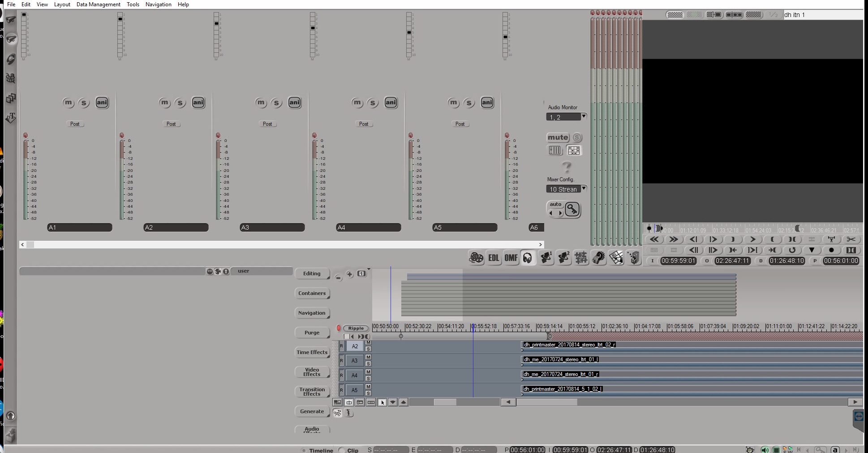The image size is (868, 453).
Task: Click the Transition Effects button
Action: click(312, 392)
